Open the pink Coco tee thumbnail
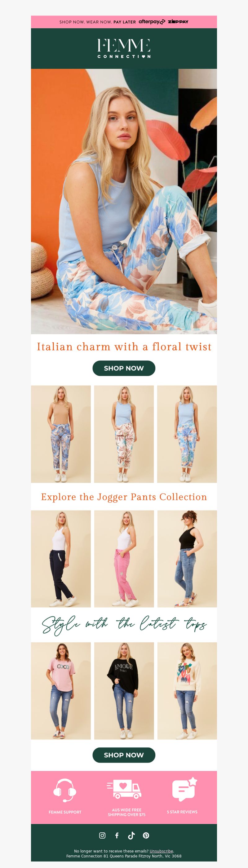248x868 pixels. pos(61,691)
